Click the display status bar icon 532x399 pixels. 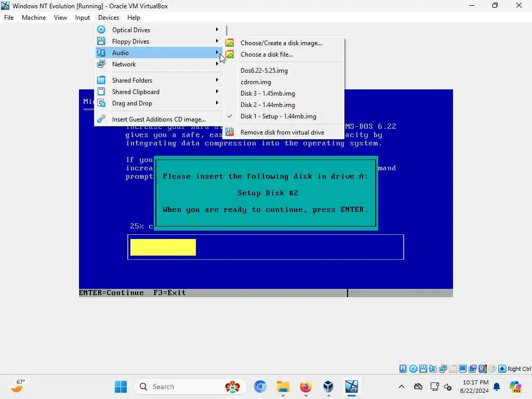[462, 369]
